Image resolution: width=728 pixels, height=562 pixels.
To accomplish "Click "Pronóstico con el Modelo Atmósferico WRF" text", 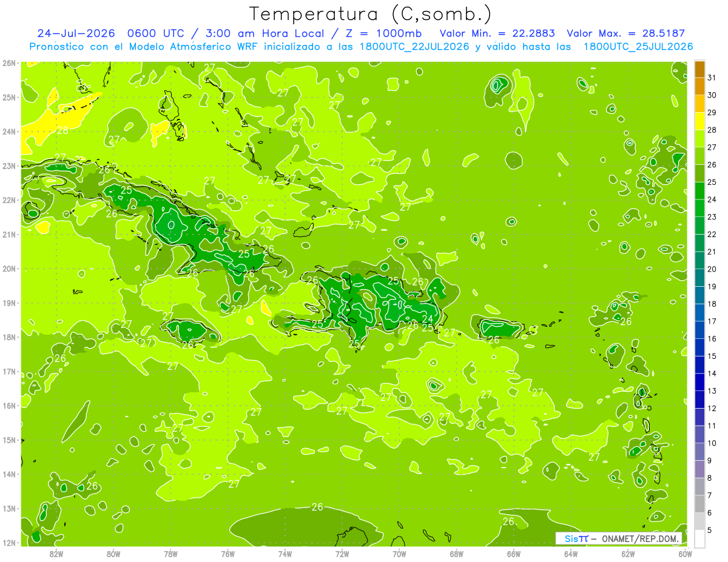I will pos(144,46).
